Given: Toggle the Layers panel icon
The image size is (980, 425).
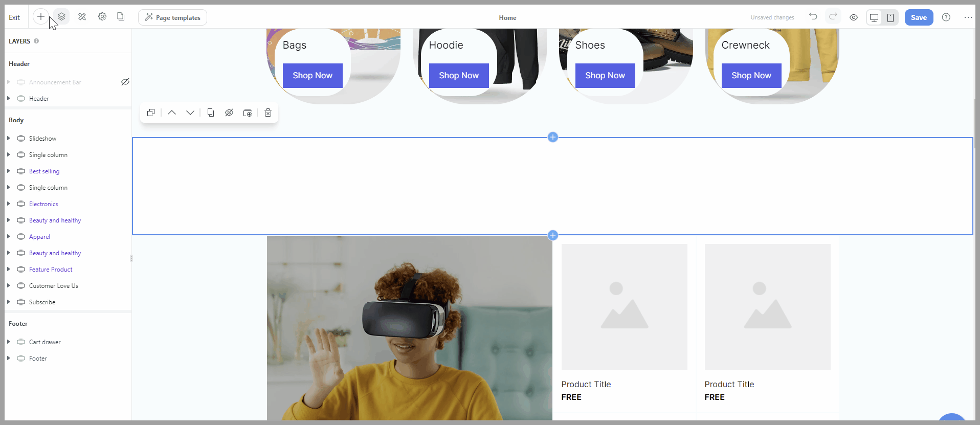Looking at the screenshot, I should [x=61, y=17].
